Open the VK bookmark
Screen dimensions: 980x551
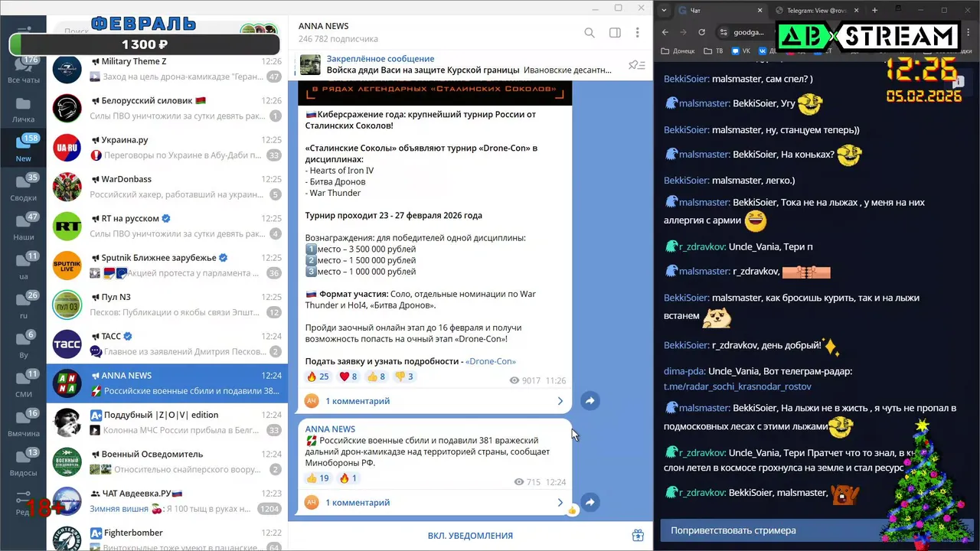pyautogui.click(x=741, y=51)
